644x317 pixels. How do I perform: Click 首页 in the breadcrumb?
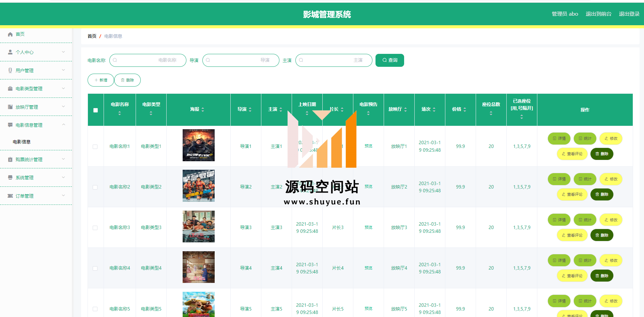[92, 36]
